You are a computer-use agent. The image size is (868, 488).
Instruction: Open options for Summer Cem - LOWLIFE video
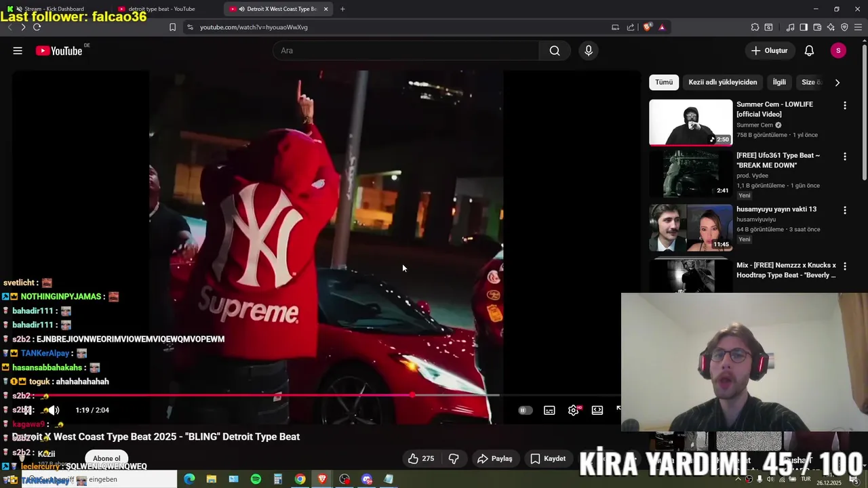tap(844, 106)
